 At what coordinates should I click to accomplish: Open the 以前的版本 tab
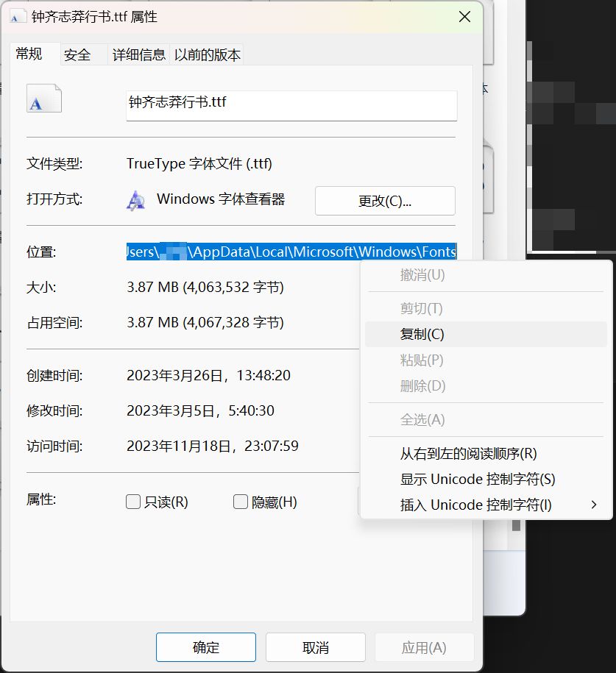point(207,55)
